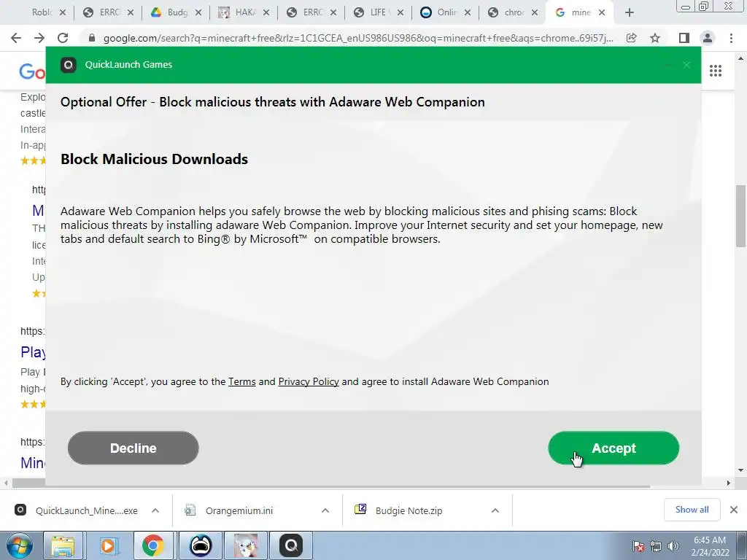This screenshot has width=747, height=560.
Task: Bookmark this page with the star
Action: pos(656,38)
